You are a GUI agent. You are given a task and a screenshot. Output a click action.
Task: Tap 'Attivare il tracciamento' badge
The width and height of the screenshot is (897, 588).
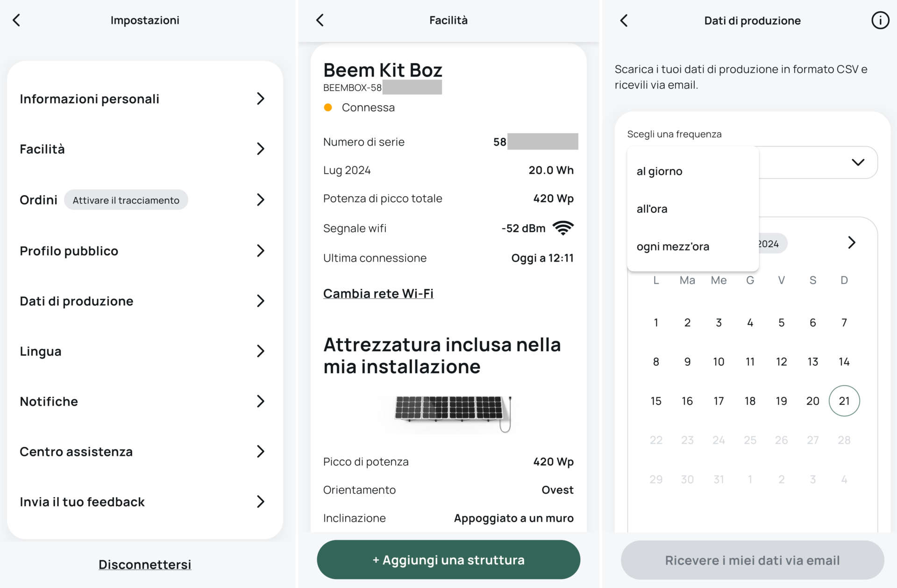coord(126,200)
